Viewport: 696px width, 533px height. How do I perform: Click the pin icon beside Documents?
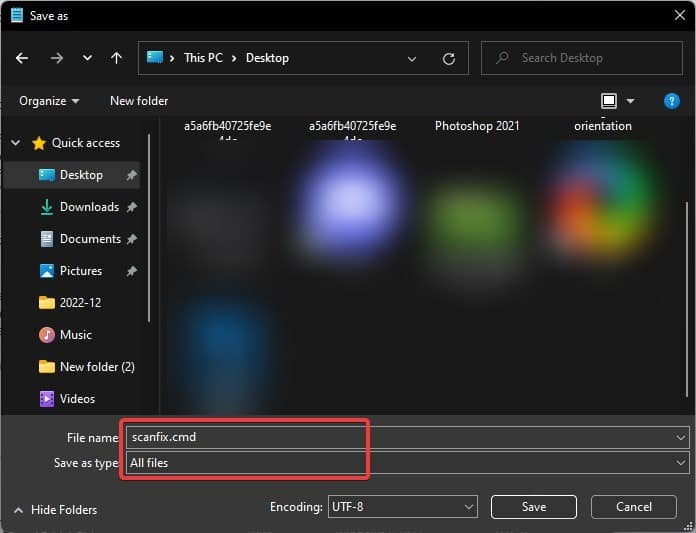131,239
